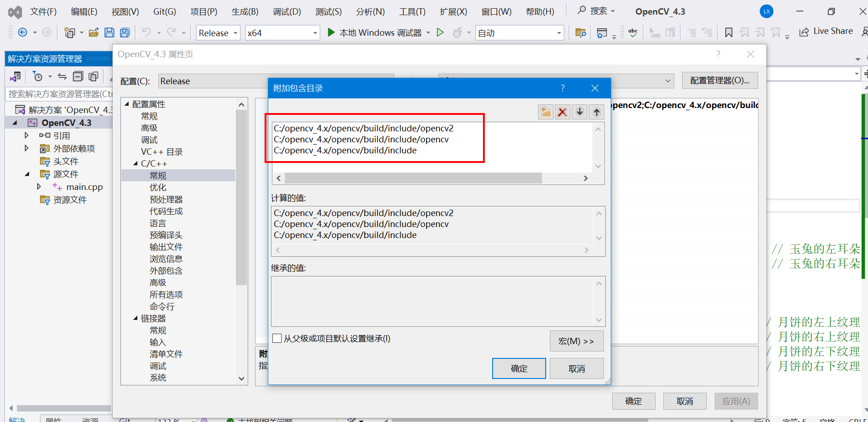Select 命令行 under C/C++
Image resolution: width=868 pixels, height=422 pixels.
click(x=162, y=307)
